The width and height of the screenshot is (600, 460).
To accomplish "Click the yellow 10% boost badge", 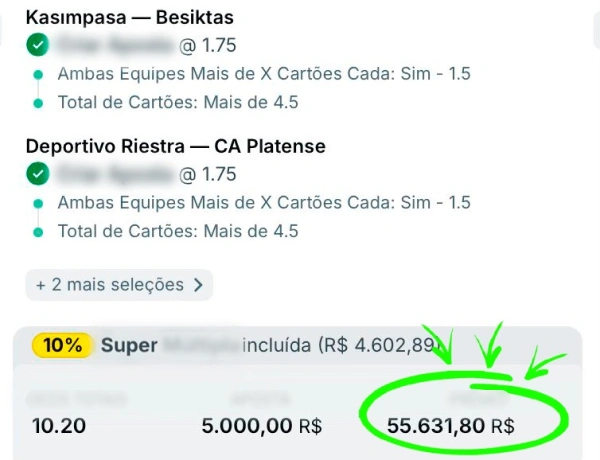I will [x=62, y=346].
